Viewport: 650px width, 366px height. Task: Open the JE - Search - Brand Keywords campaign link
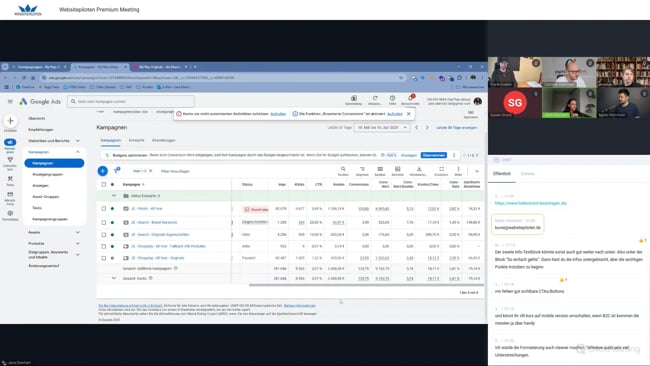click(154, 223)
